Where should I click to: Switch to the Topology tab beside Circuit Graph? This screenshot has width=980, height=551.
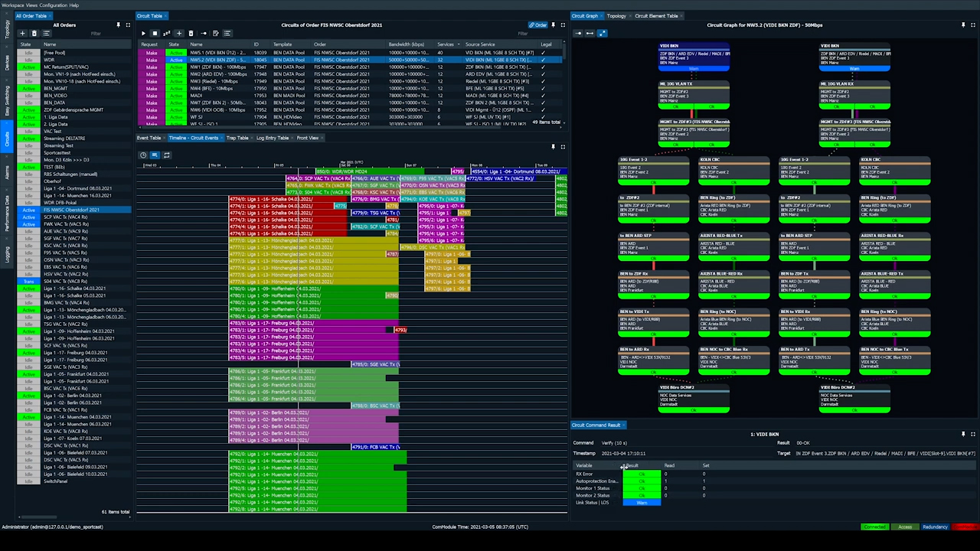616,15
